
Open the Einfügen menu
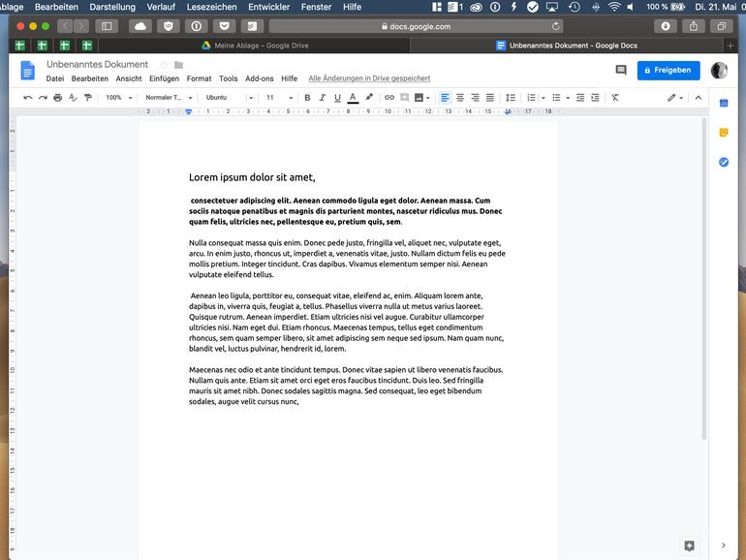(164, 78)
